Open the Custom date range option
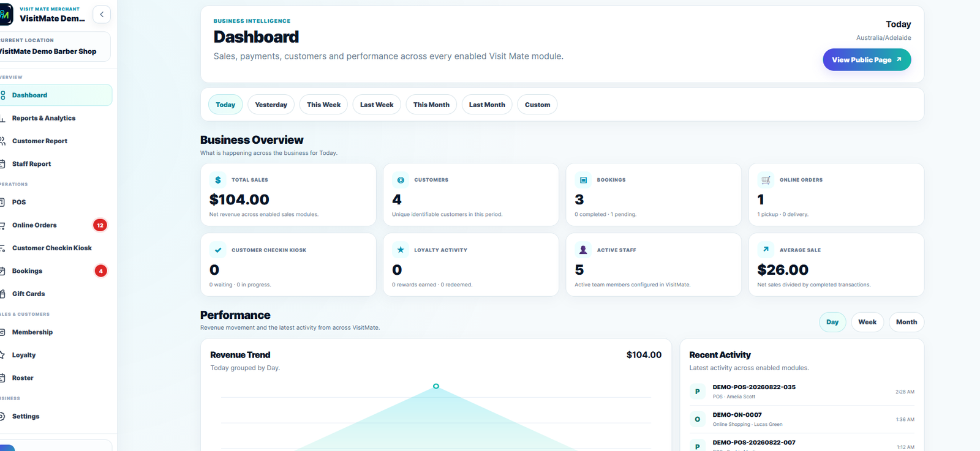 [x=537, y=105]
